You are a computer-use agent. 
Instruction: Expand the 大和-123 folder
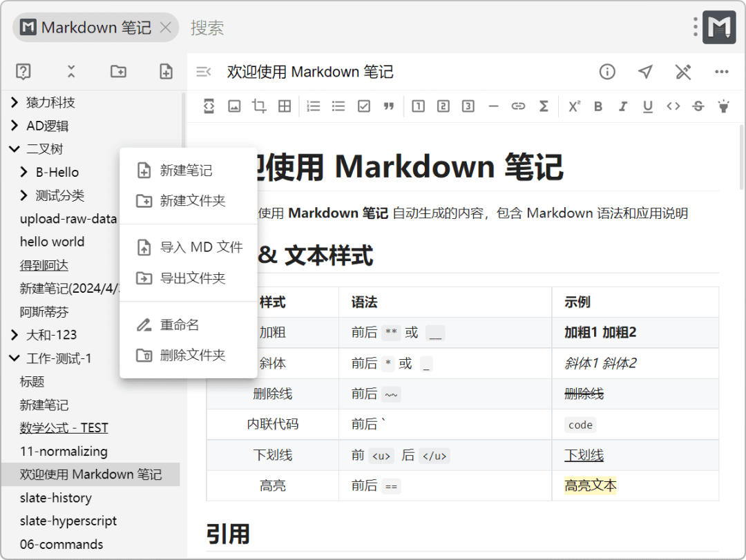click(x=15, y=335)
